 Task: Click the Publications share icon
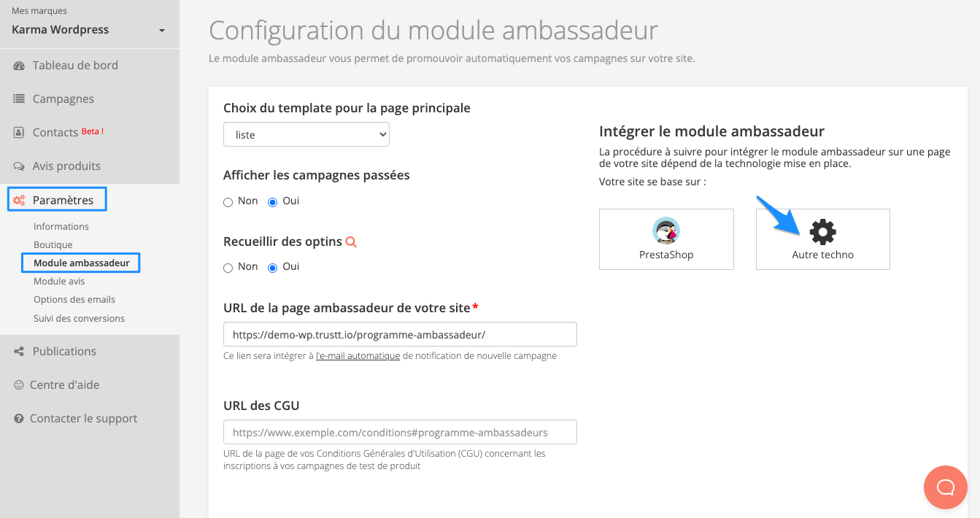20,352
